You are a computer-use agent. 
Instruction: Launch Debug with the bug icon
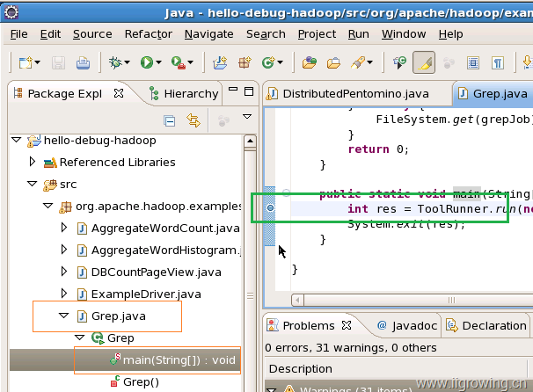click(115, 62)
